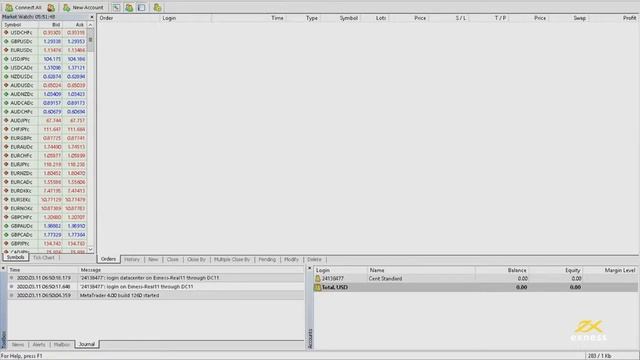Open the New order tab
This screenshot has width=640, height=360.
coord(153,260)
